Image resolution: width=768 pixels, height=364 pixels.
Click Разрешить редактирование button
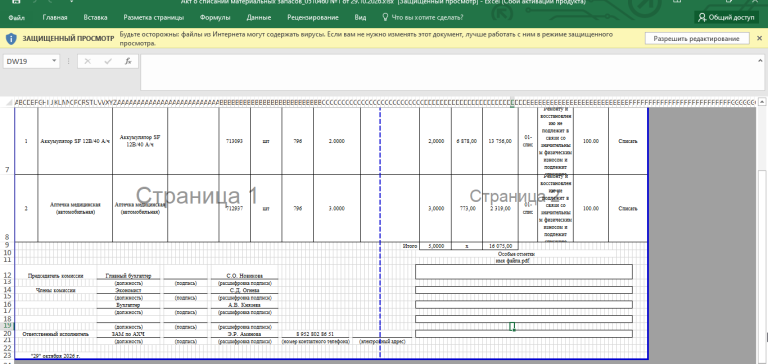pyautogui.click(x=696, y=39)
